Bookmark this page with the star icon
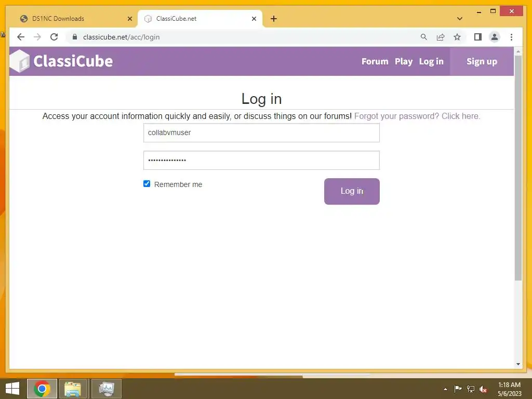Screen dimensions: 532x399 pyautogui.click(x=457, y=37)
